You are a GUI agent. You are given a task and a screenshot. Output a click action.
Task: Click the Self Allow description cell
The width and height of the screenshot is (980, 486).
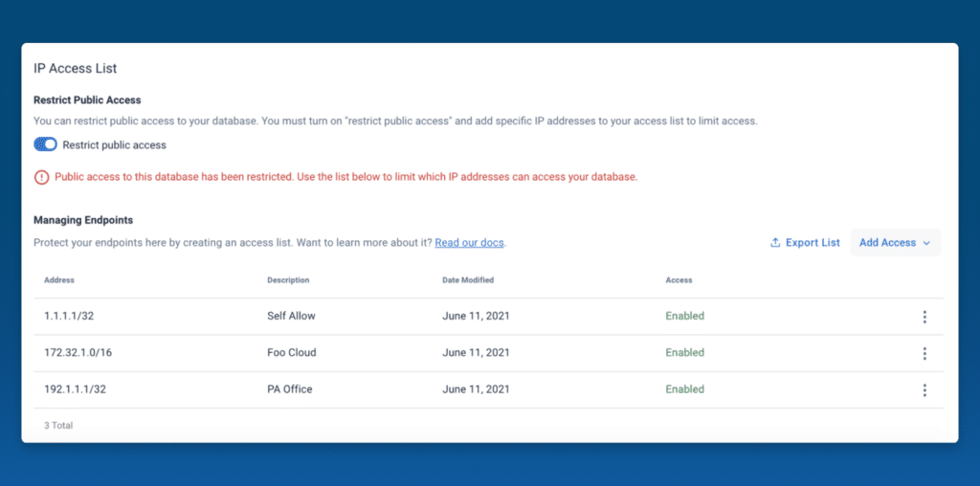pos(291,316)
